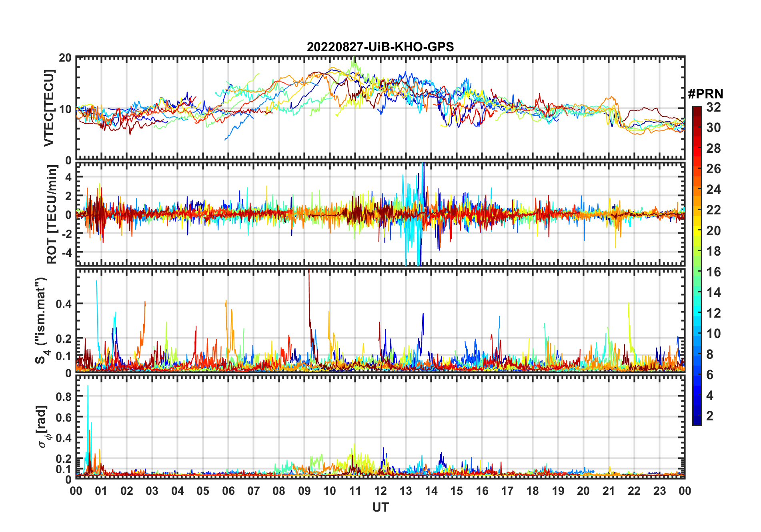Select the UT axis tick label 08
Image resolution: width=761 pixels, height=532 pixels.
[279, 491]
